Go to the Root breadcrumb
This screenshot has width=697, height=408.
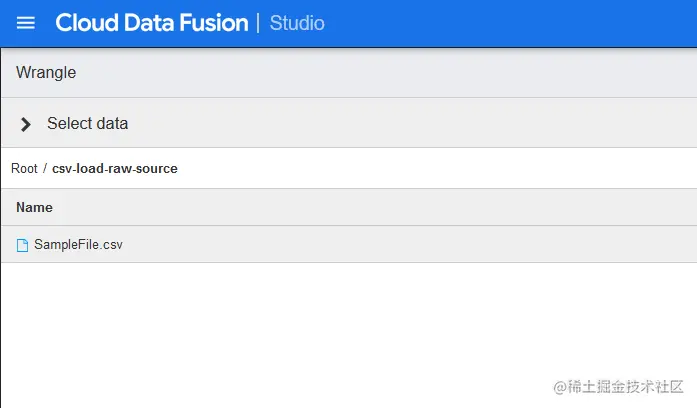24,169
